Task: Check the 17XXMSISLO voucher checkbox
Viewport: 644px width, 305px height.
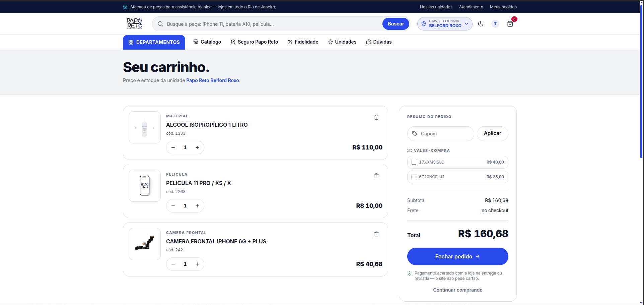Action: 414,162
